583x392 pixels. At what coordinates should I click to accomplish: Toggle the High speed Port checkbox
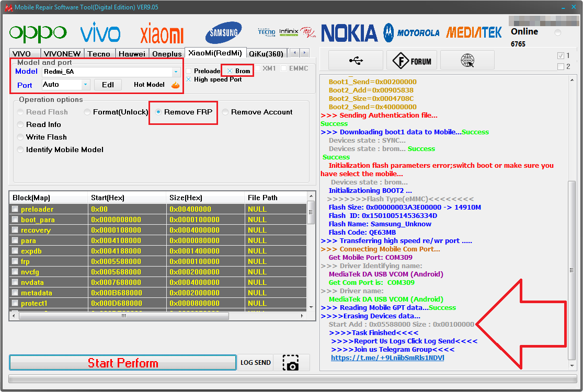(x=189, y=79)
